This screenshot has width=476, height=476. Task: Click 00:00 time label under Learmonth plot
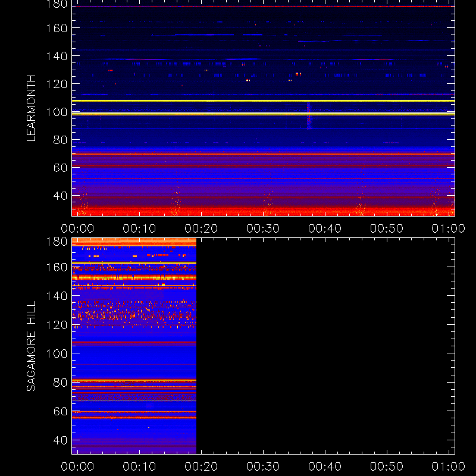[77, 228]
